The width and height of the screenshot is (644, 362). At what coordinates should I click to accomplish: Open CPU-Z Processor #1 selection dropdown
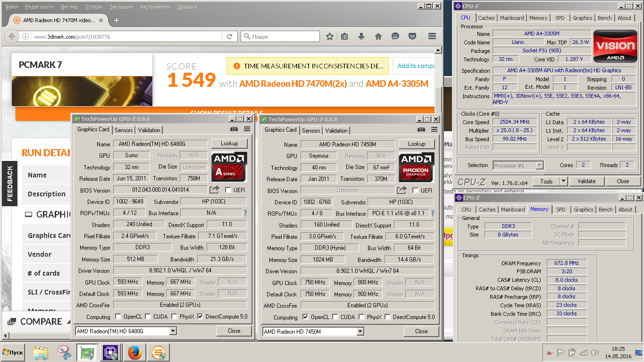539,165
